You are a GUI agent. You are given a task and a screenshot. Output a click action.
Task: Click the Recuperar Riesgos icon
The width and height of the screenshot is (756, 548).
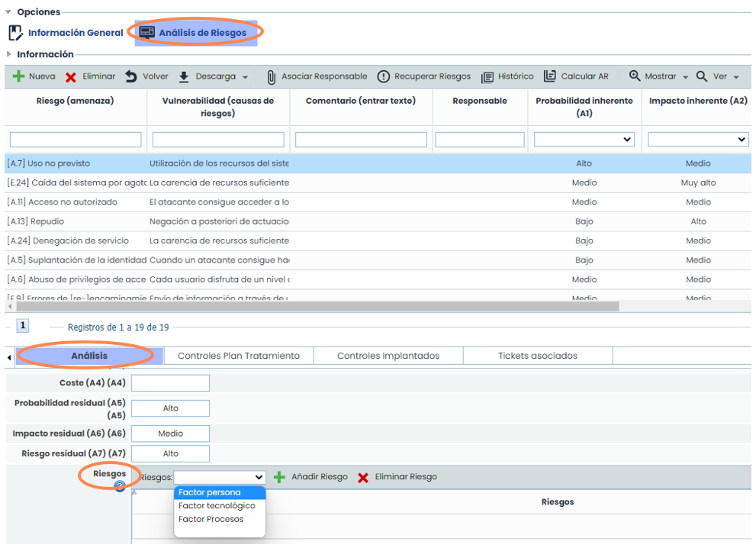tap(384, 77)
